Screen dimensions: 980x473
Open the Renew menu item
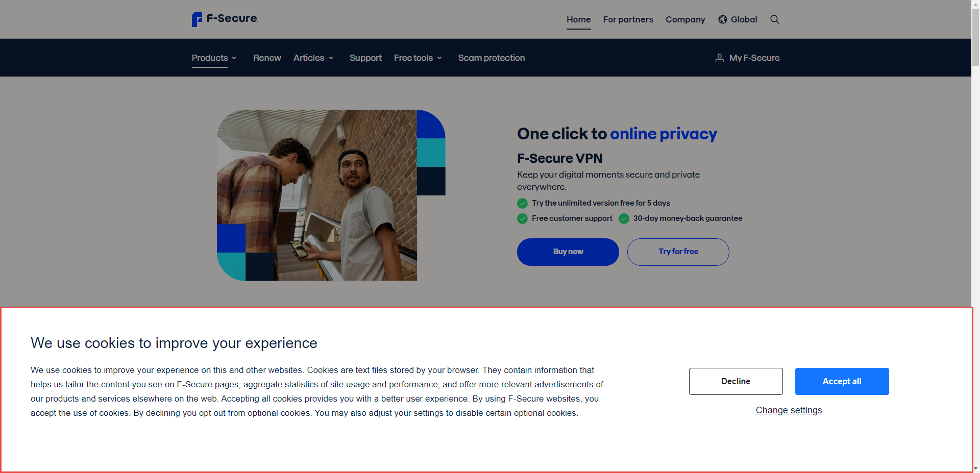(x=267, y=58)
